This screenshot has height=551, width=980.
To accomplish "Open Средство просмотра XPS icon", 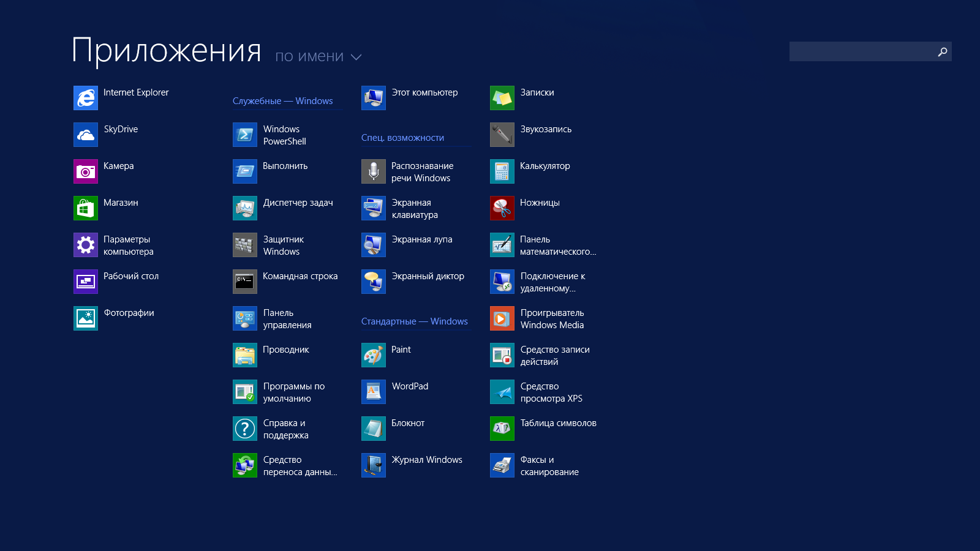I will [502, 392].
